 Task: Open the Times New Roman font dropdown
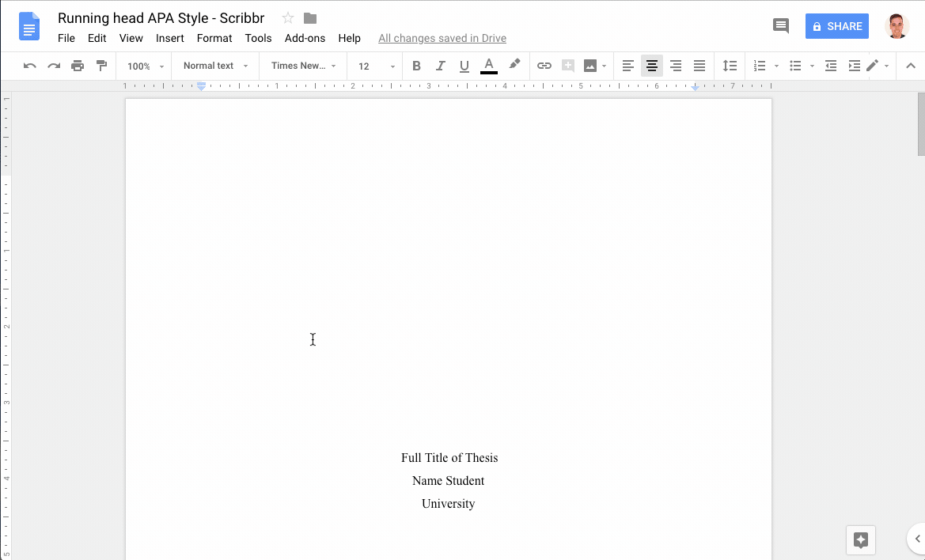pyautogui.click(x=301, y=66)
